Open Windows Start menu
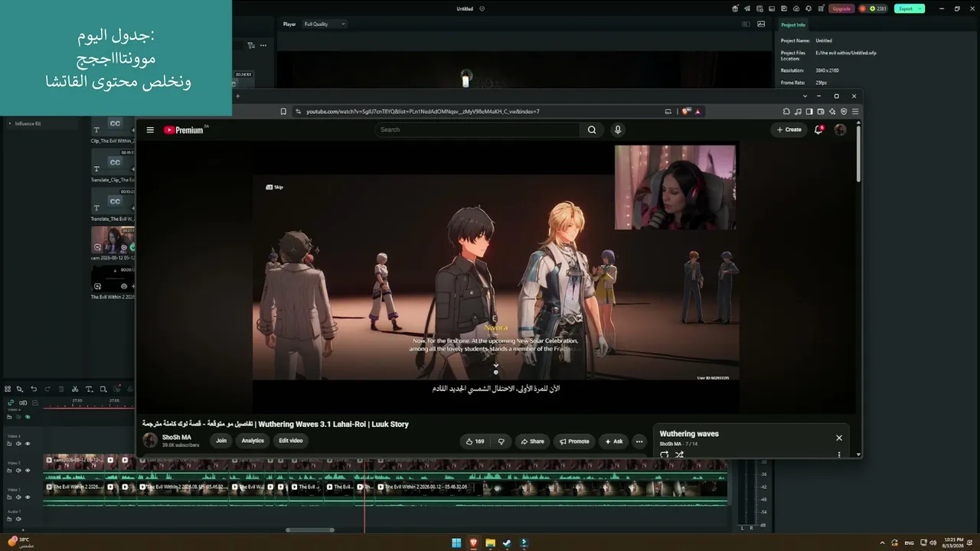 click(x=456, y=543)
